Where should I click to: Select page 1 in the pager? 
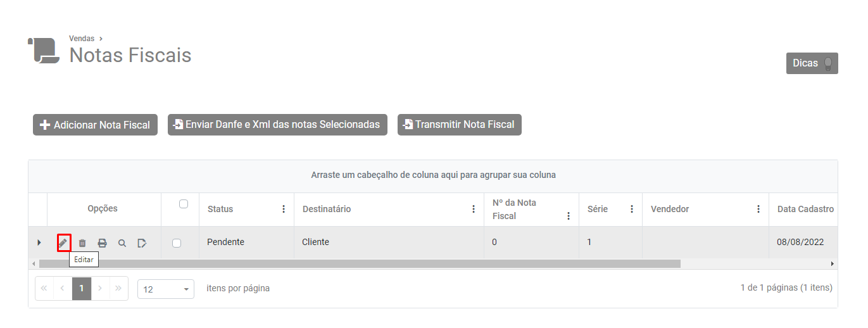click(x=82, y=288)
